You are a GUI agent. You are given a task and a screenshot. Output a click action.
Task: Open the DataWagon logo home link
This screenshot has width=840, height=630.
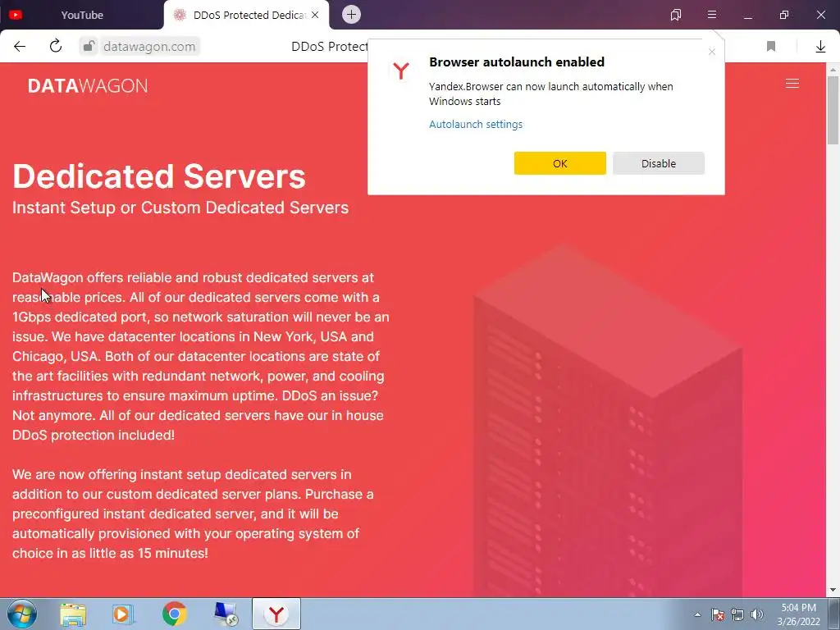pyautogui.click(x=87, y=85)
